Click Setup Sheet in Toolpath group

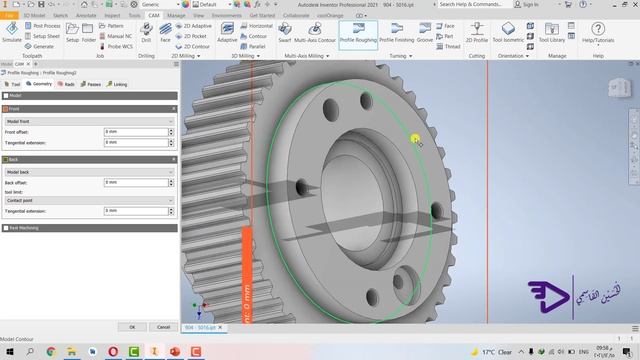[42, 36]
